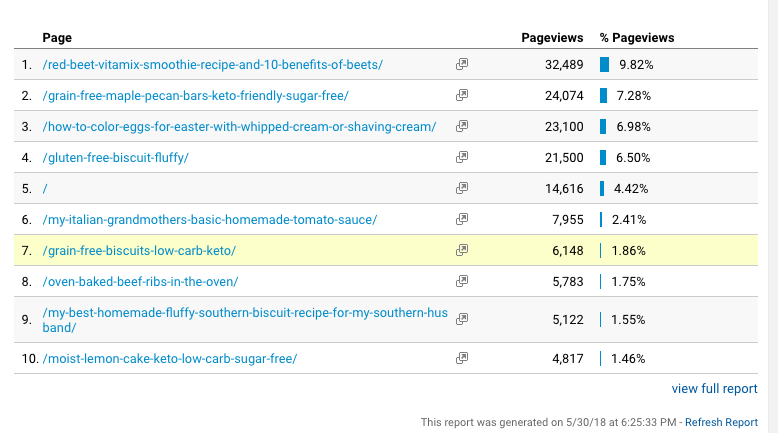Image resolution: width=778 pixels, height=433 pixels.
Task: Click the blue percent bar for 9.82%
Action: tap(604, 64)
